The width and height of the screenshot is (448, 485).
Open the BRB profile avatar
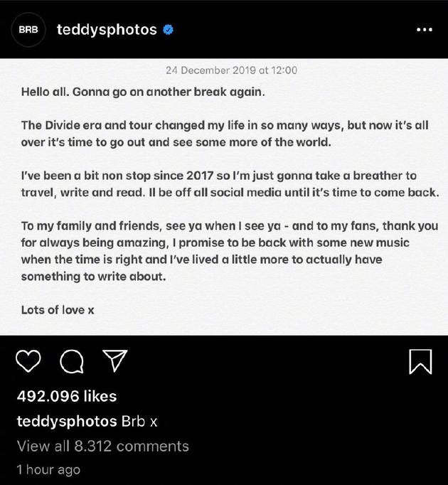(28, 30)
